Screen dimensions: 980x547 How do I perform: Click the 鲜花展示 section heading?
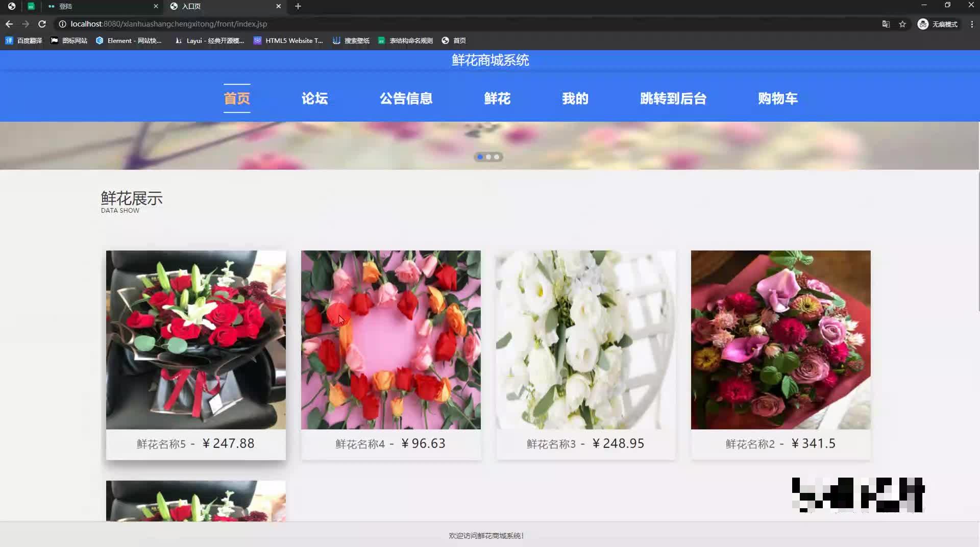click(x=132, y=198)
